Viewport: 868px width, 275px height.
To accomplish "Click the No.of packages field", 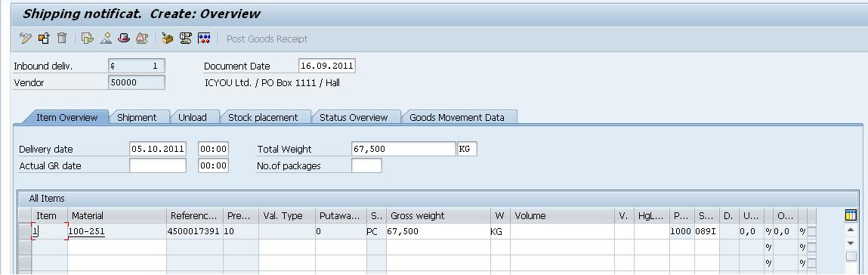I will 366,165.
